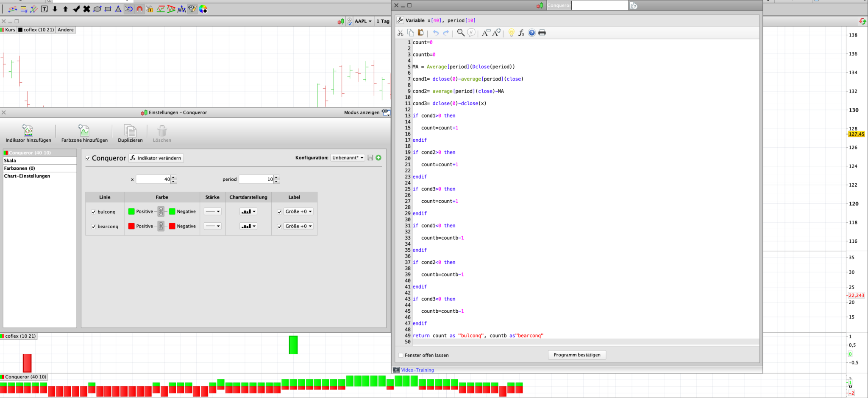This screenshot has width=868, height=398.
Task: Select Chart-Einstellungen in the sidebar list
Action: pyautogui.click(x=27, y=176)
